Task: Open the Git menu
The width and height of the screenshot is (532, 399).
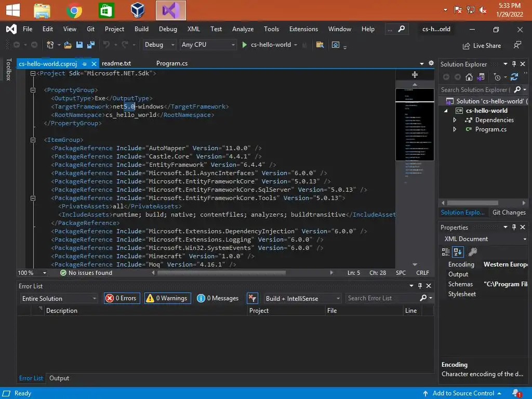Action: [90, 29]
